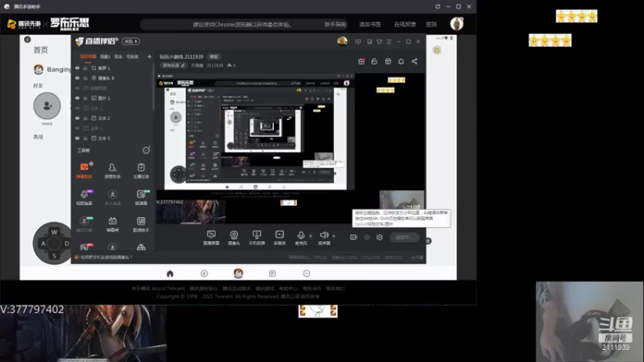Select the first scene tab (highlighted orange)
Viewport: 644px width, 362px height.
pyautogui.click(x=88, y=56)
